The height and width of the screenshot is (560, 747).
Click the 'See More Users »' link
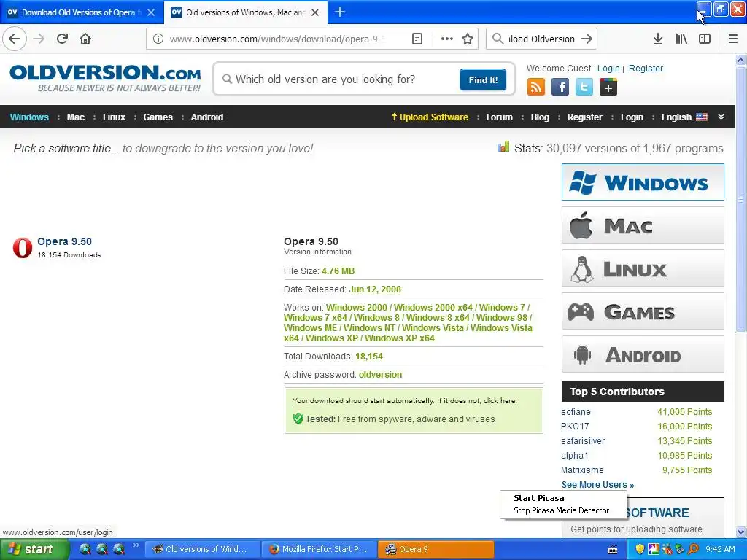click(x=598, y=485)
